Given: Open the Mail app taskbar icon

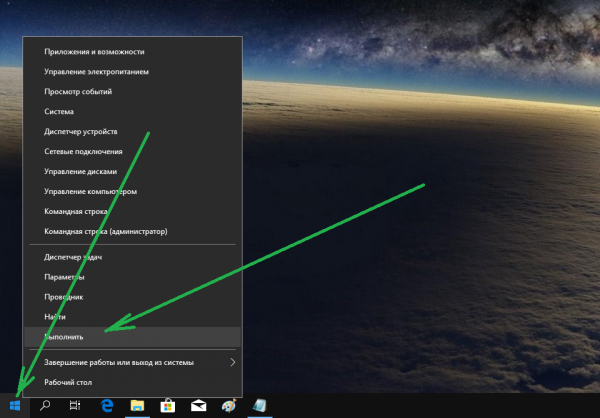Looking at the screenshot, I should click(198, 405).
